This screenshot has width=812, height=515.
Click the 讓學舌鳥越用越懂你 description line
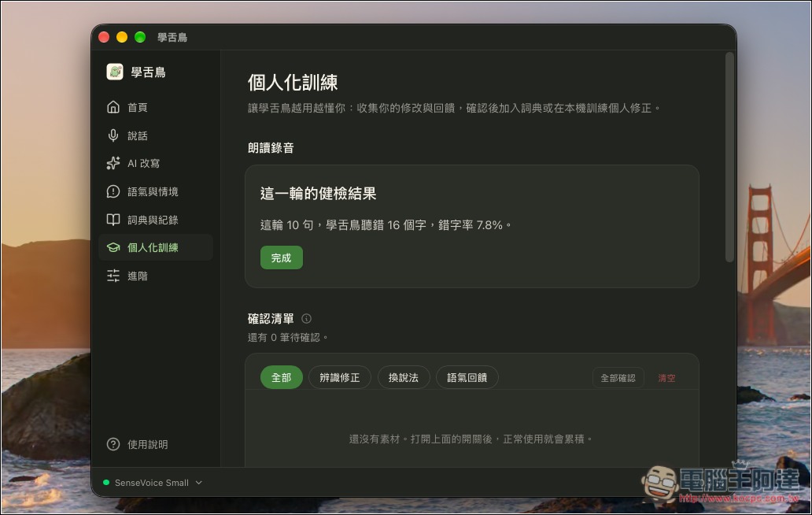click(x=454, y=108)
